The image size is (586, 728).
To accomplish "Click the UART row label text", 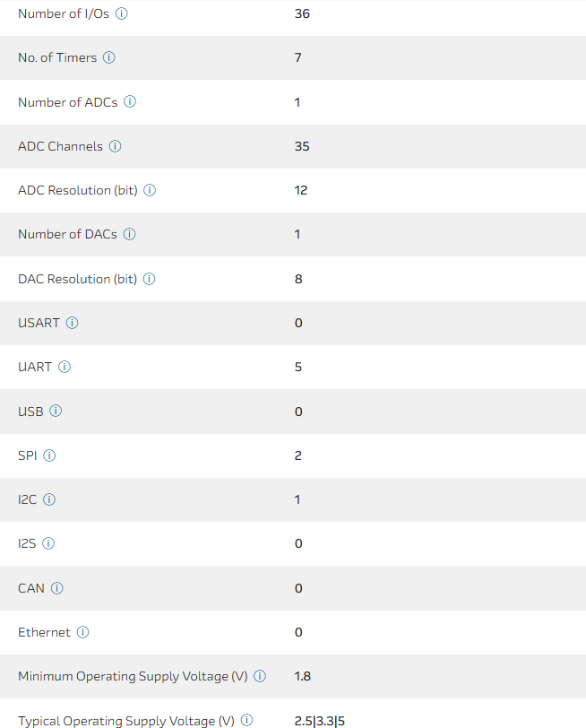I will pyautogui.click(x=35, y=367).
